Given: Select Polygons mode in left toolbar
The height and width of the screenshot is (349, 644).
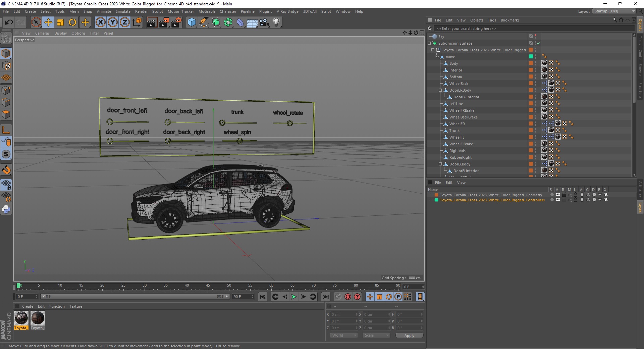Looking at the screenshot, I should tap(6, 115).
